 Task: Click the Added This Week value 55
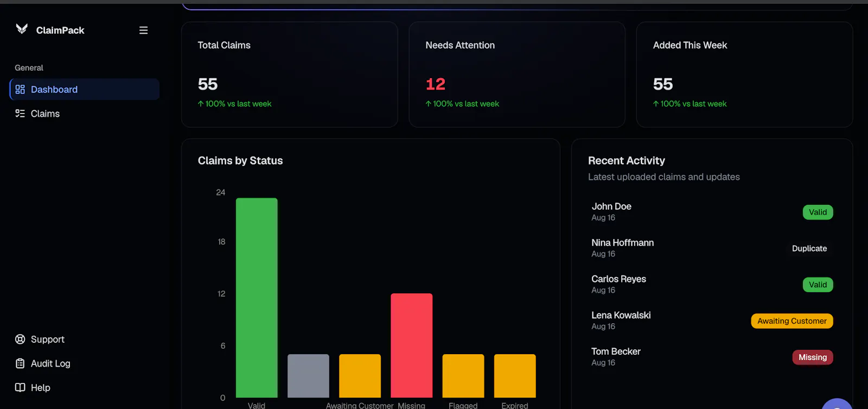tap(663, 84)
